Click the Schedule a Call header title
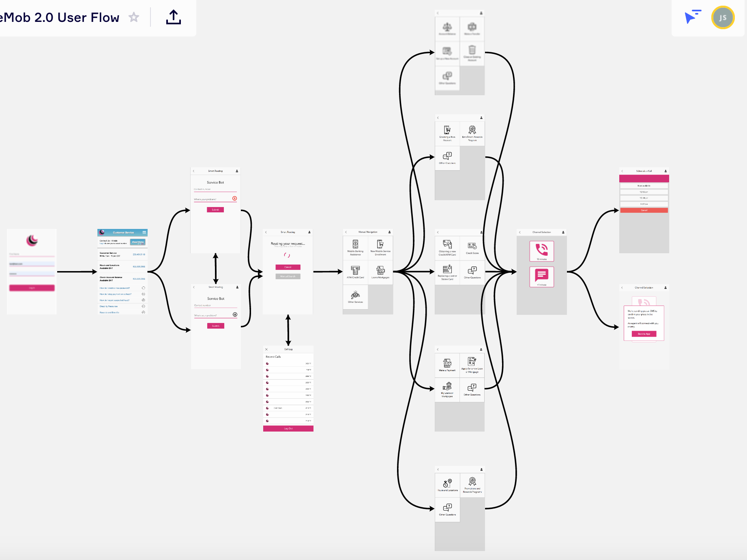 point(644,171)
